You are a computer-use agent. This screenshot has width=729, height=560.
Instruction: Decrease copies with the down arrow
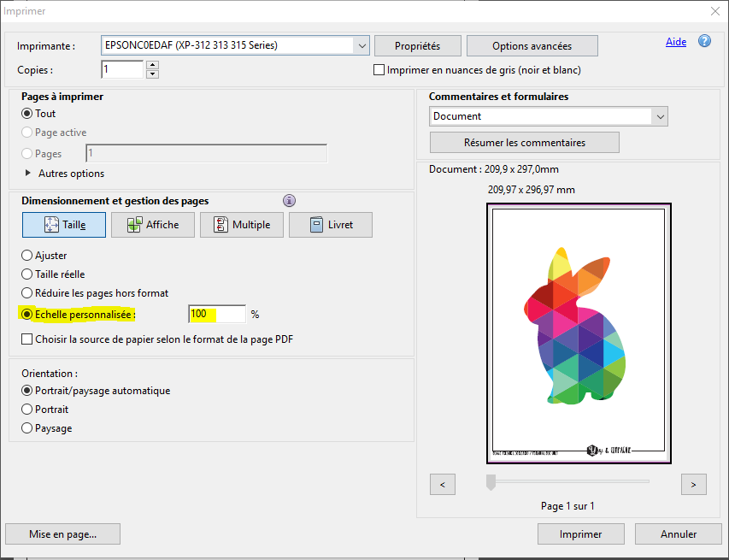[x=152, y=74]
